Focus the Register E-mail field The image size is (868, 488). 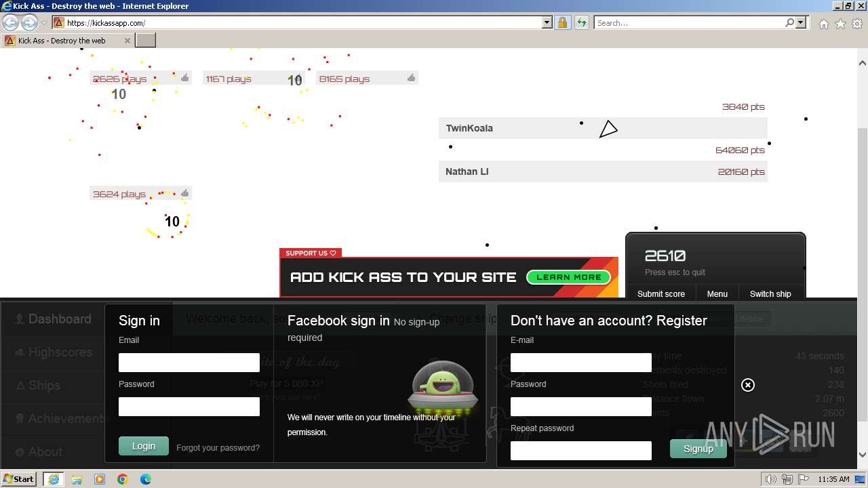click(581, 363)
